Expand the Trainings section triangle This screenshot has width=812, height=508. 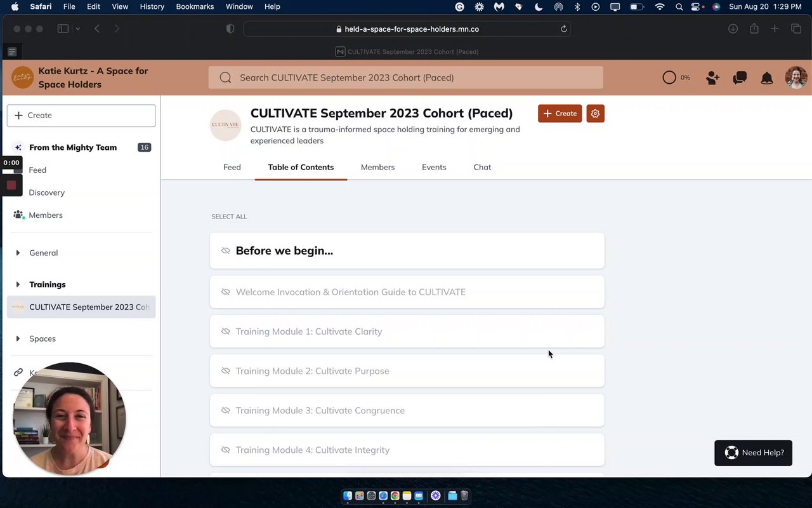point(18,284)
